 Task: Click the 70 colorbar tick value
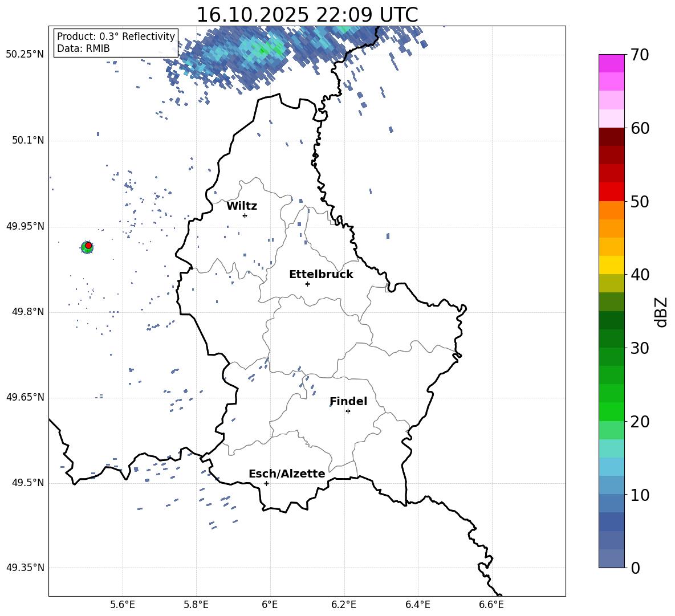pos(640,55)
